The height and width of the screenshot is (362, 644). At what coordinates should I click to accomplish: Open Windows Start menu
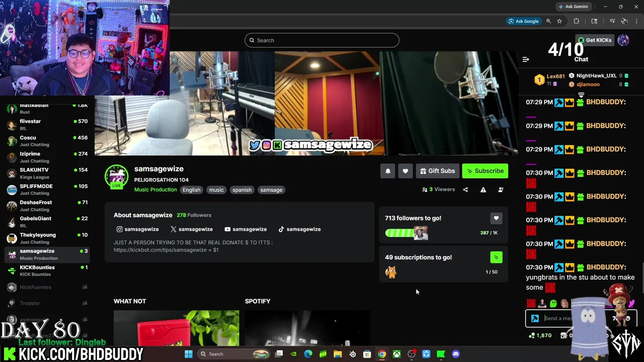point(189,354)
